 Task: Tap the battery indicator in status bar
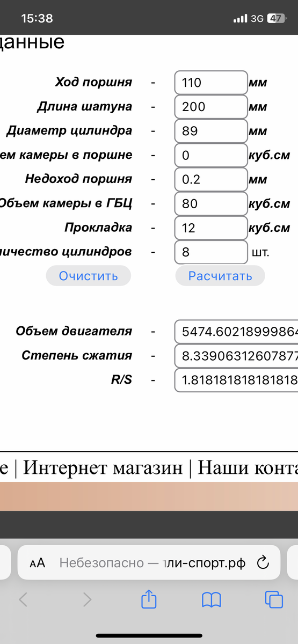click(276, 18)
